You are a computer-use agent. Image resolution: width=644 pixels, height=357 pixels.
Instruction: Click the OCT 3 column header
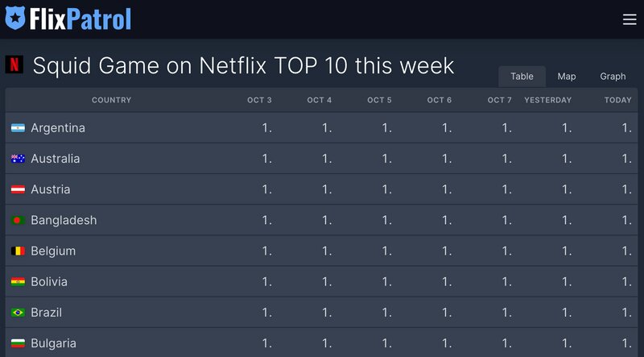259,100
